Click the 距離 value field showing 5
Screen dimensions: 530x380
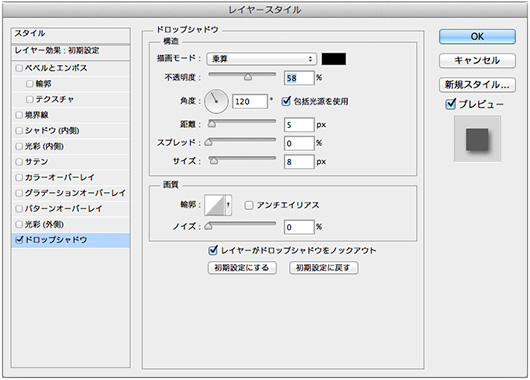click(x=299, y=125)
